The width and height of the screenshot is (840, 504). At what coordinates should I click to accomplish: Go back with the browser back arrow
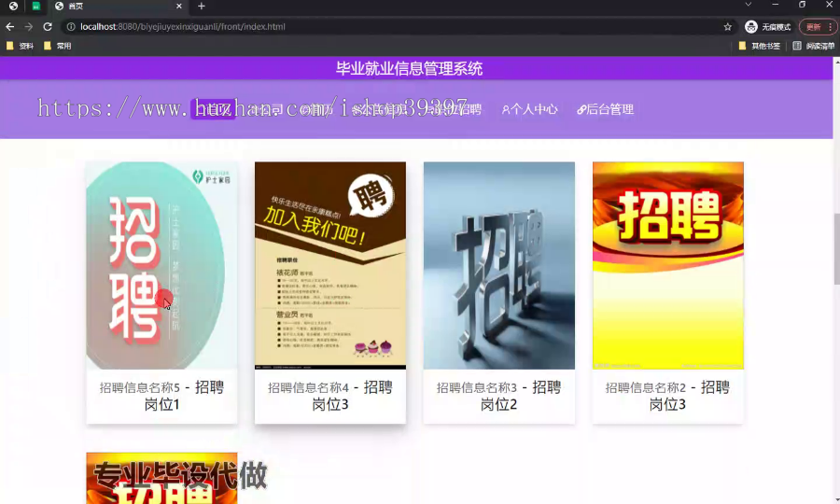[10, 27]
